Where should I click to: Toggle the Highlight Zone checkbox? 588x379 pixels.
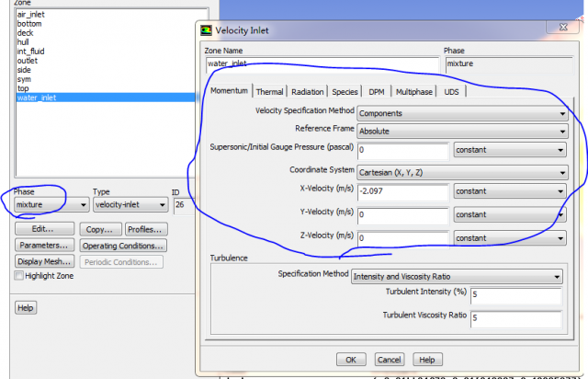19,275
